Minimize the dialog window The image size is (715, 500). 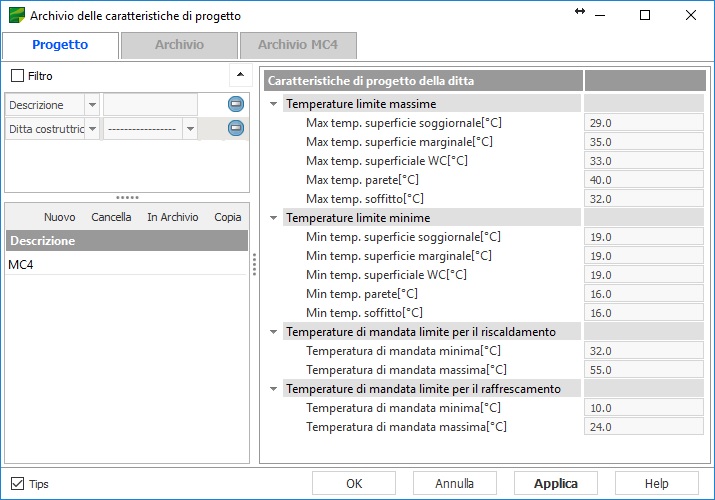point(600,15)
